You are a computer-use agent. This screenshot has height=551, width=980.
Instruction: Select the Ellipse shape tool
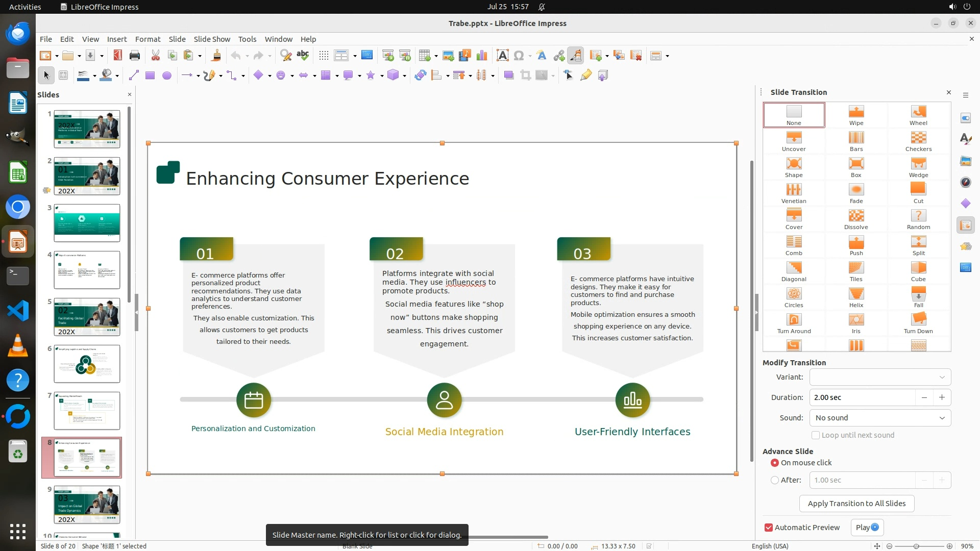(167, 76)
